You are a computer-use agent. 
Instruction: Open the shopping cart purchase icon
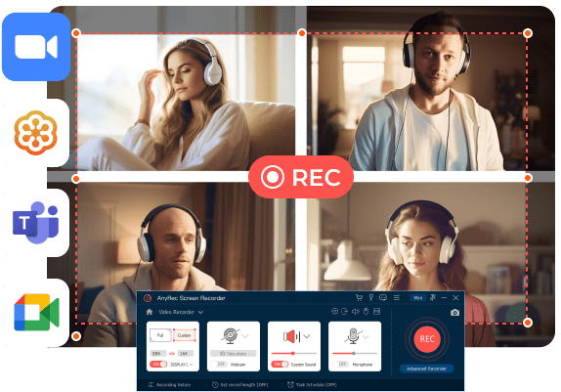point(359,297)
